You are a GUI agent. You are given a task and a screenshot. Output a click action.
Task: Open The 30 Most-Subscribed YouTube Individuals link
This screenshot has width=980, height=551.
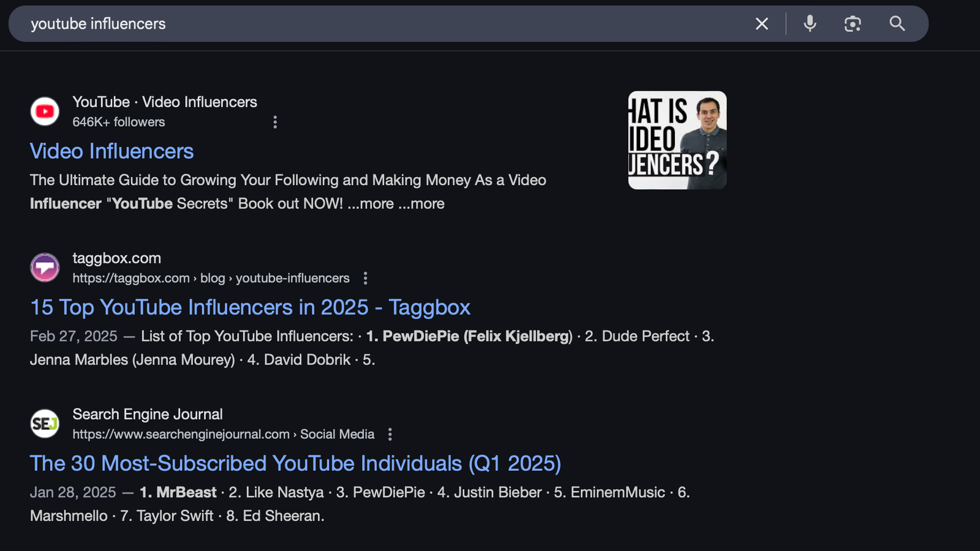(x=295, y=464)
